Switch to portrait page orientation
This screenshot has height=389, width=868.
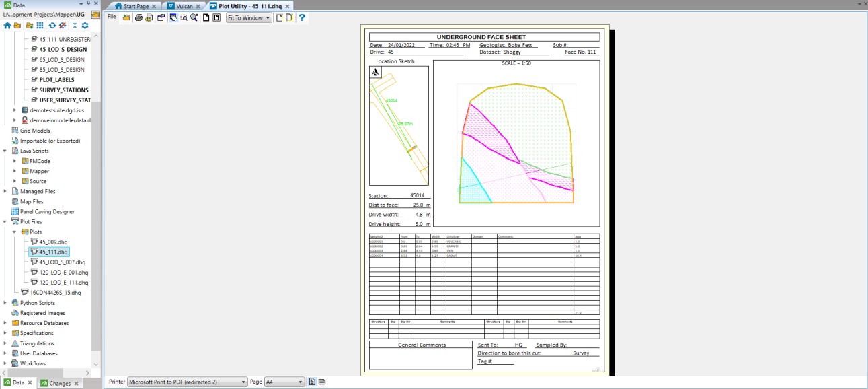point(312,382)
